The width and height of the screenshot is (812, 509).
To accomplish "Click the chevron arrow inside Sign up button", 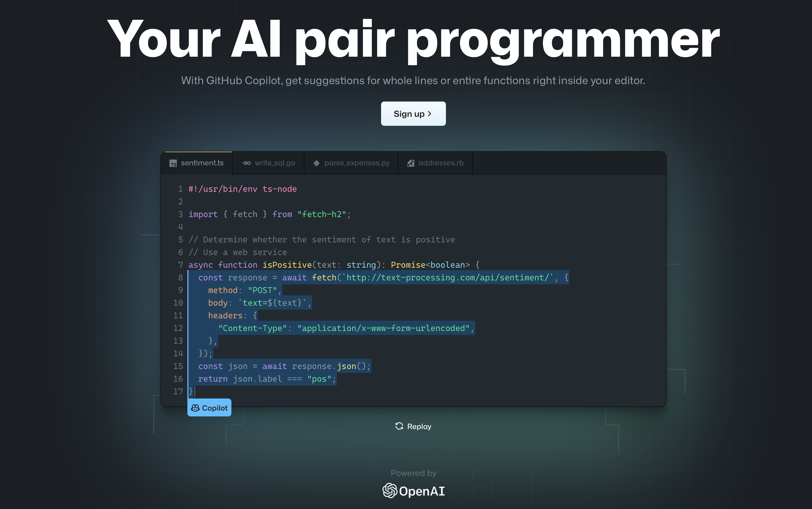I will [430, 113].
